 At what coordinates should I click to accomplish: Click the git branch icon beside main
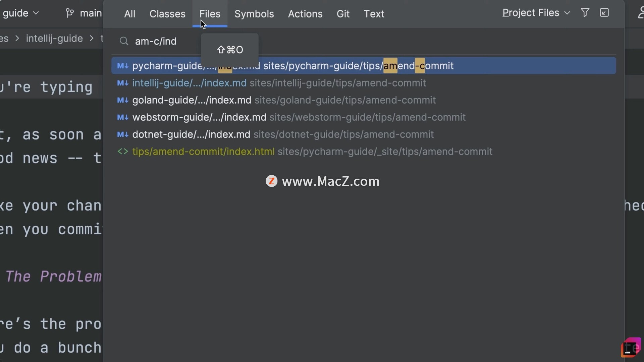tap(69, 13)
